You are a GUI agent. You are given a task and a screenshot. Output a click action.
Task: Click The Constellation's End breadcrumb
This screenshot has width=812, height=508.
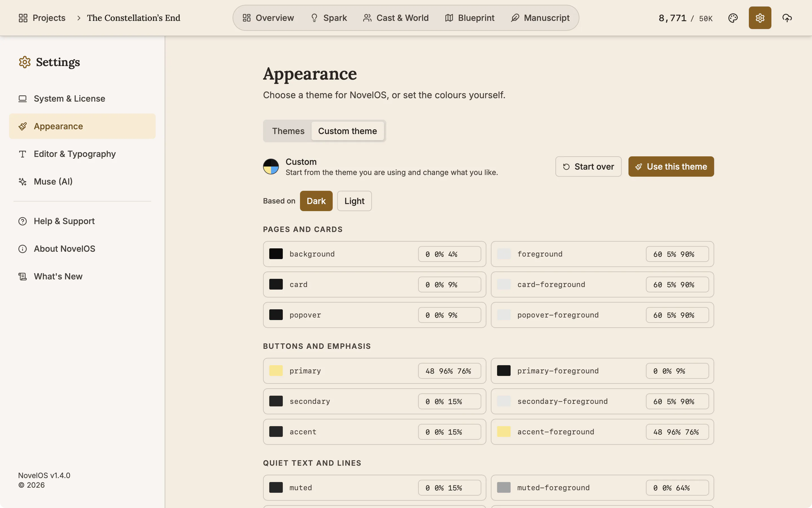pos(134,18)
